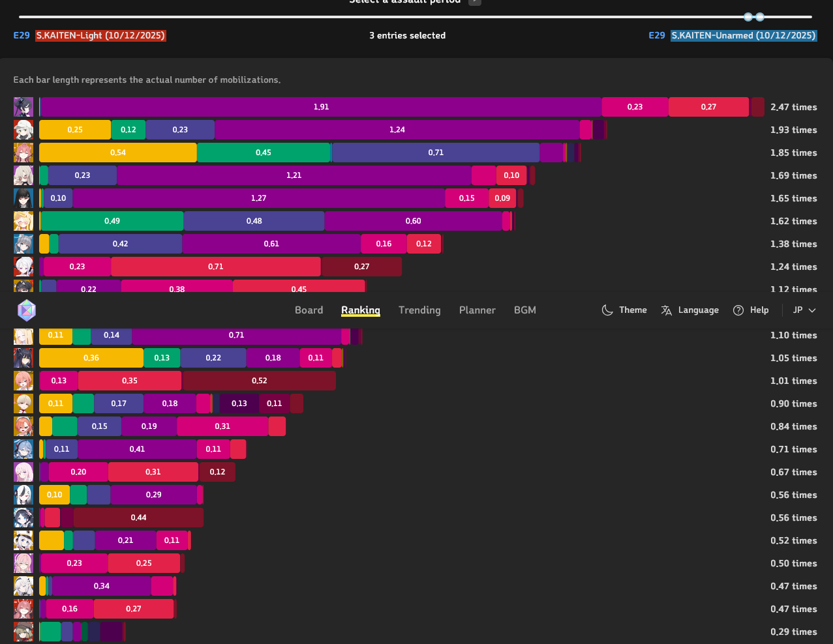Click the character avatar in the 0.84 times row
This screenshot has height=644, width=833.
point(23,426)
